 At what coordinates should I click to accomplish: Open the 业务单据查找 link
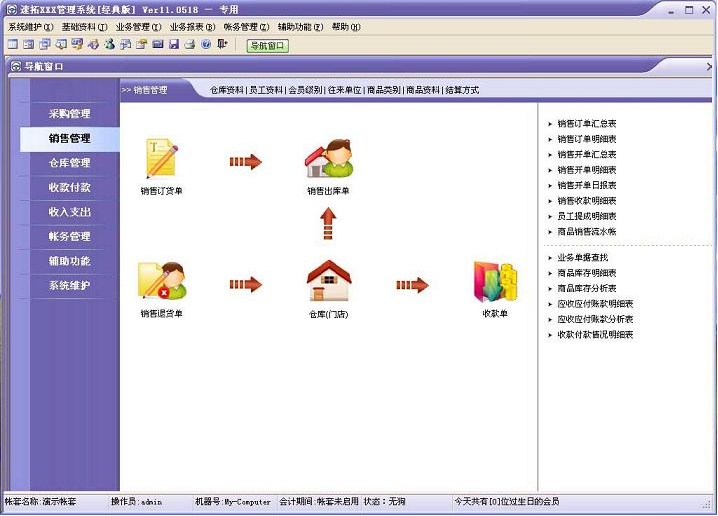click(583, 258)
